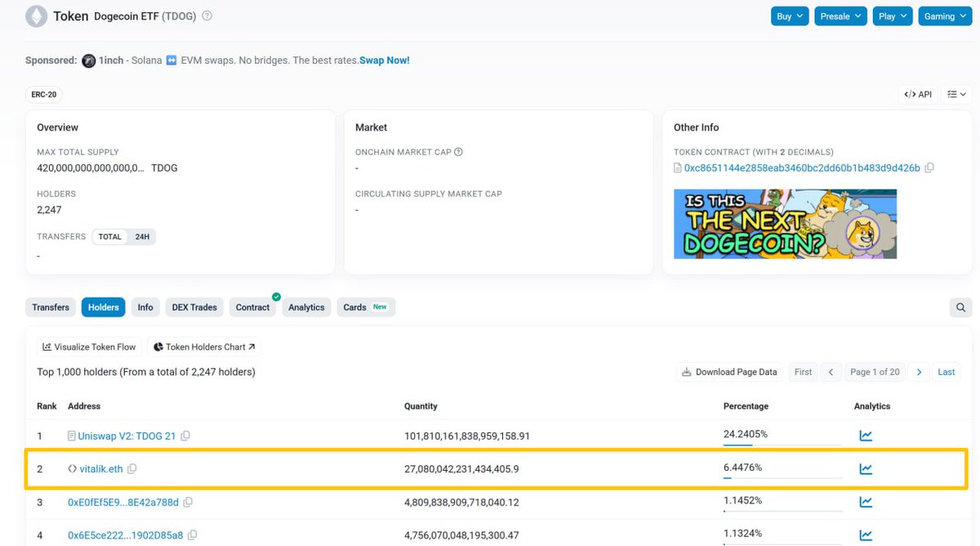Select Total in the transfers toggle
The image size is (980, 546).
109,236
